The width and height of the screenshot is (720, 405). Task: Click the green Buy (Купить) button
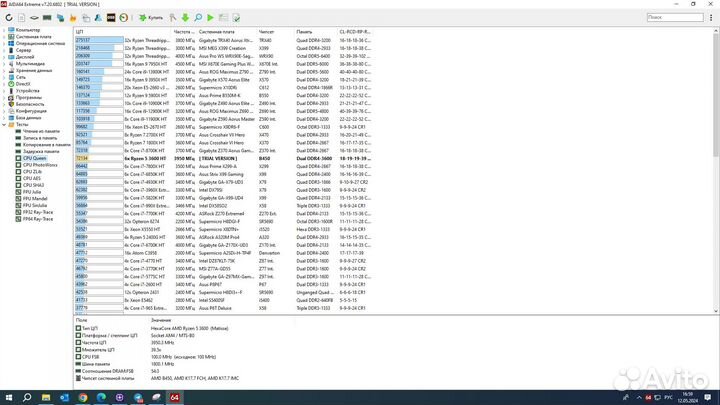tap(151, 18)
